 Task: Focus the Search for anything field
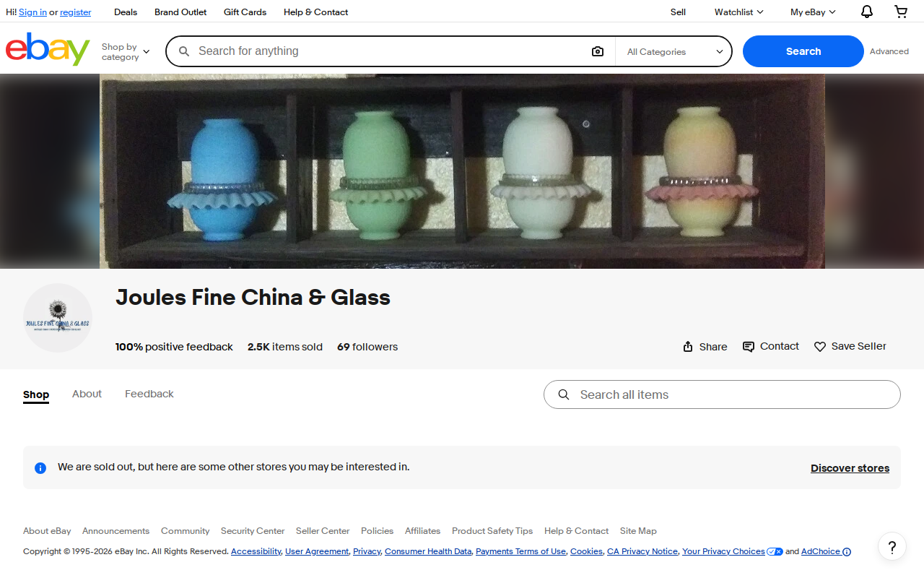click(x=390, y=51)
